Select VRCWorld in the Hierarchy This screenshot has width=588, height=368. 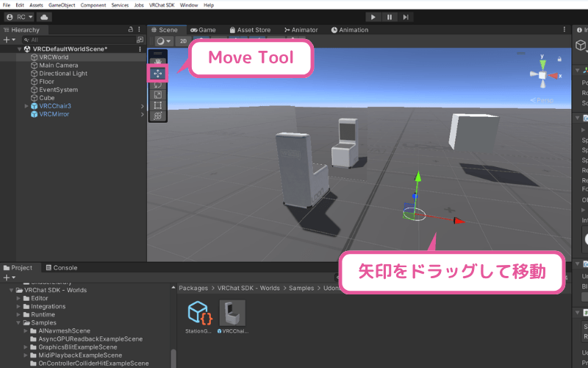54,57
